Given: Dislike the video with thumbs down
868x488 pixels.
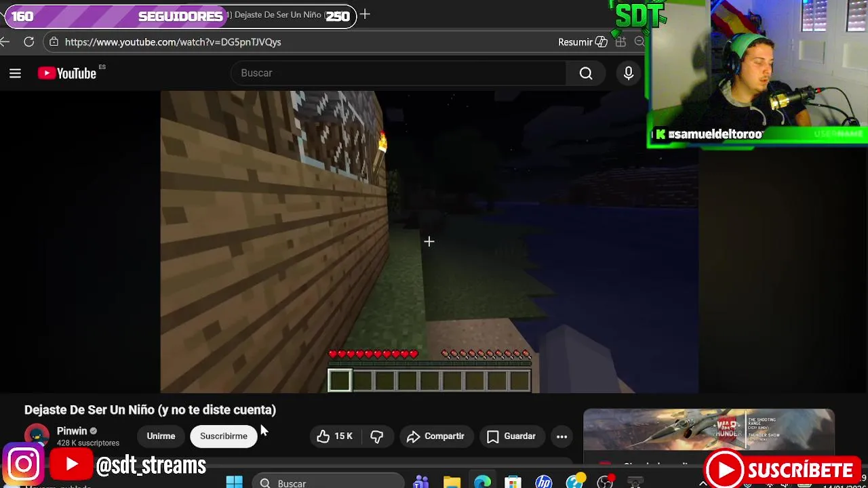Looking at the screenshot, I should [377, 436].
